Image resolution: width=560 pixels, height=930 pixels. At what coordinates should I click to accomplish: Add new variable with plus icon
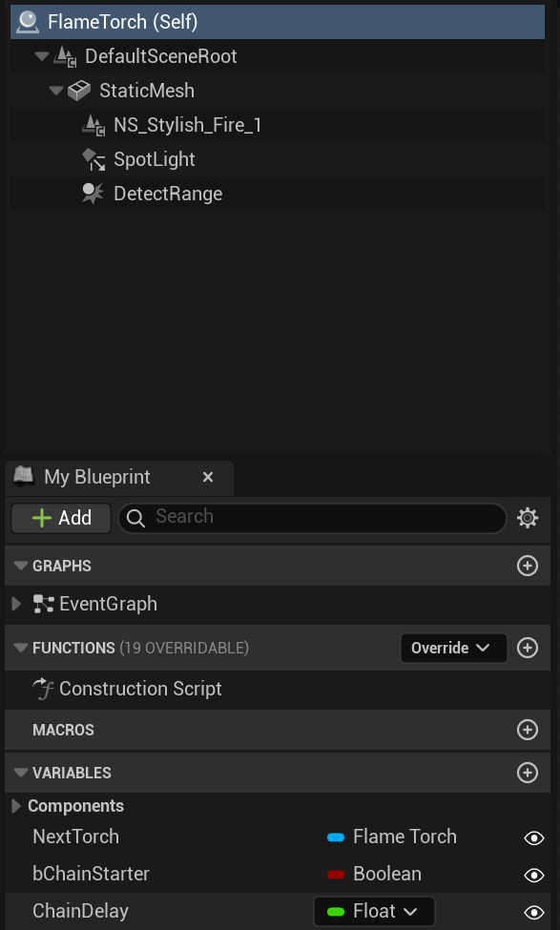point(528,773)
